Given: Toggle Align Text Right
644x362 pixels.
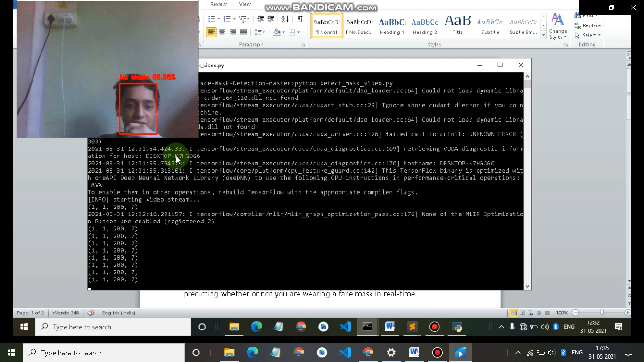Looking at the screenshot, I should click(233, 32).
